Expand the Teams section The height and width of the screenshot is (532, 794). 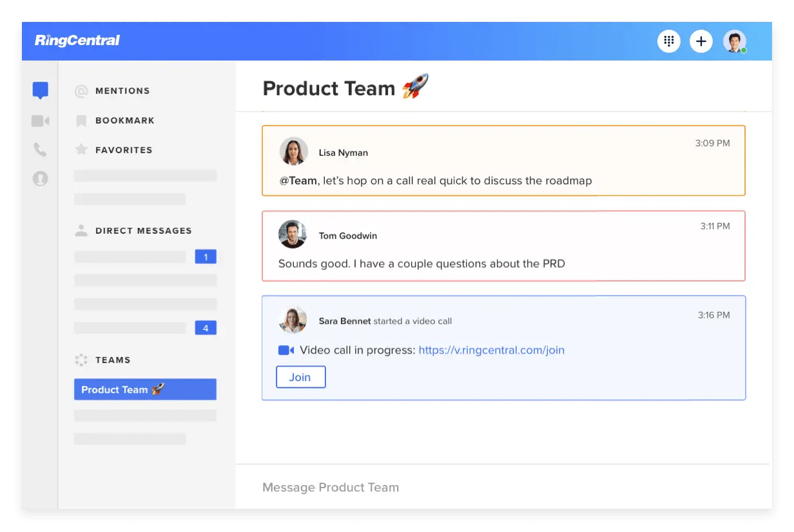pyautogui.click(x=113, y=360)
